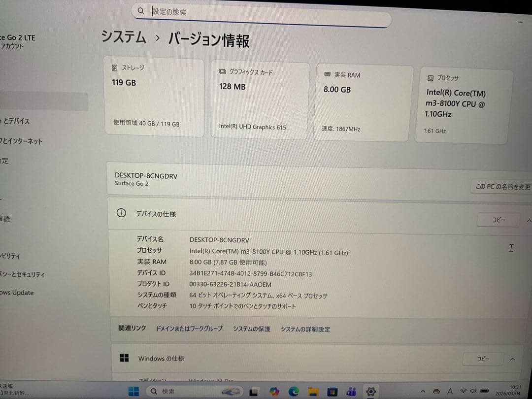The image size is (532, 399).
Task: Collapse the Windows の仕様 section chevron
Action: pyautogui.click(x=512, y=359)
